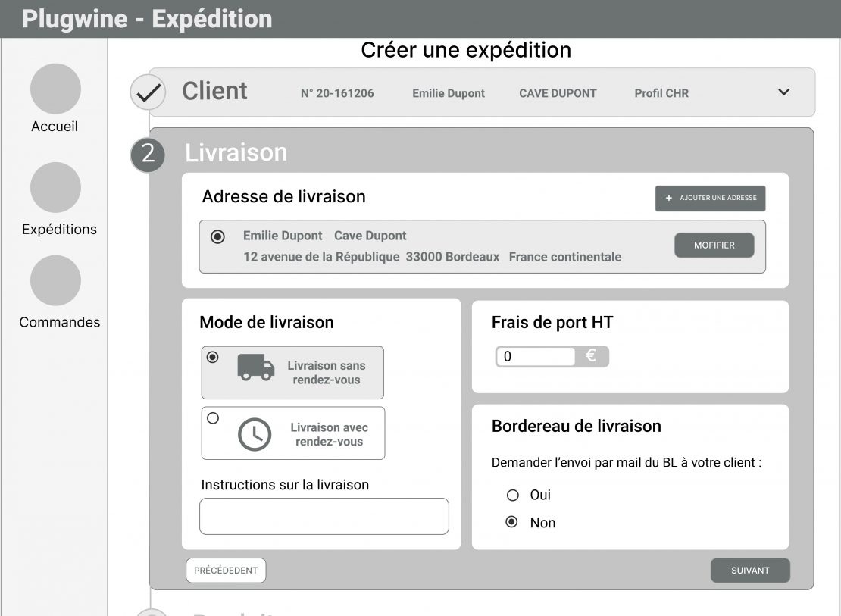Click the step 2 Livraison number badge
841x616 pixels.
[148, 154]
